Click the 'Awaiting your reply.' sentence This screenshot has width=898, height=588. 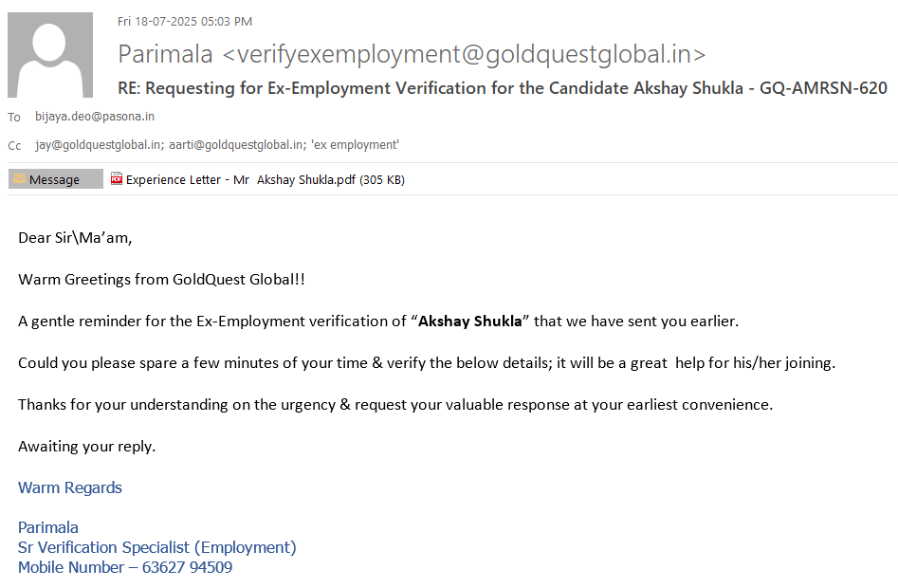tap(86, 446)
